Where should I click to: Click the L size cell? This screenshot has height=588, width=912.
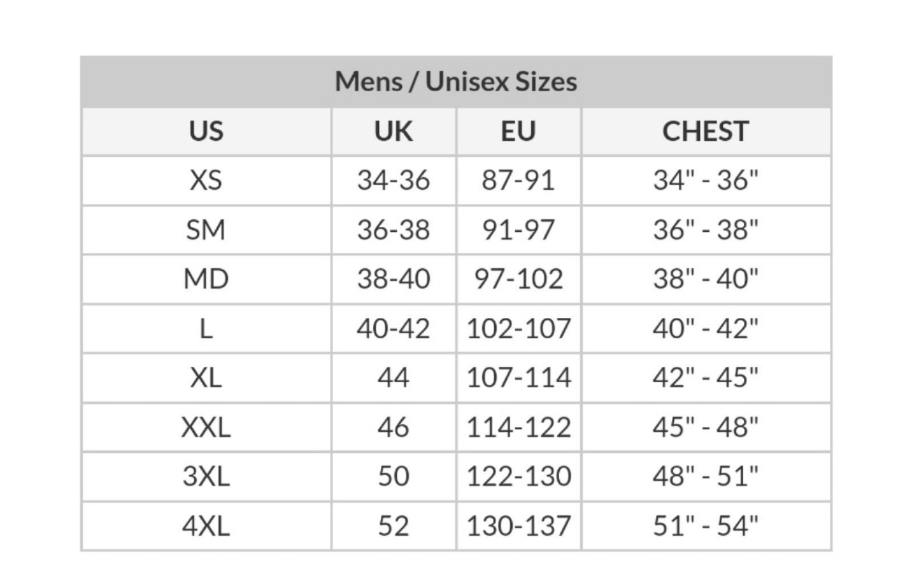point(206,329)
